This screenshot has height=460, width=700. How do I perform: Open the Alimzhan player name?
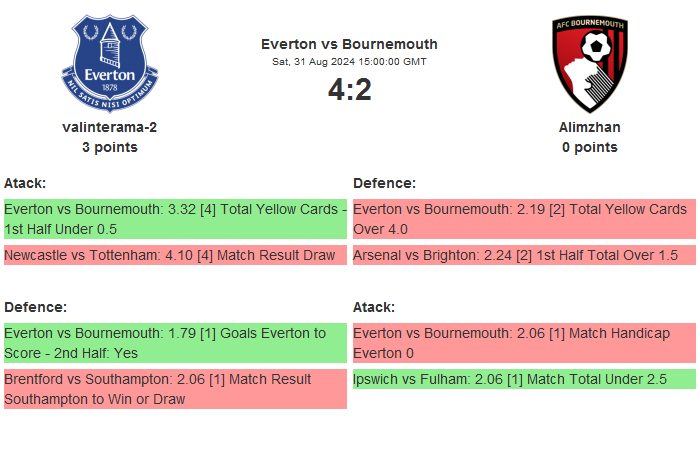tap(589, 127)
